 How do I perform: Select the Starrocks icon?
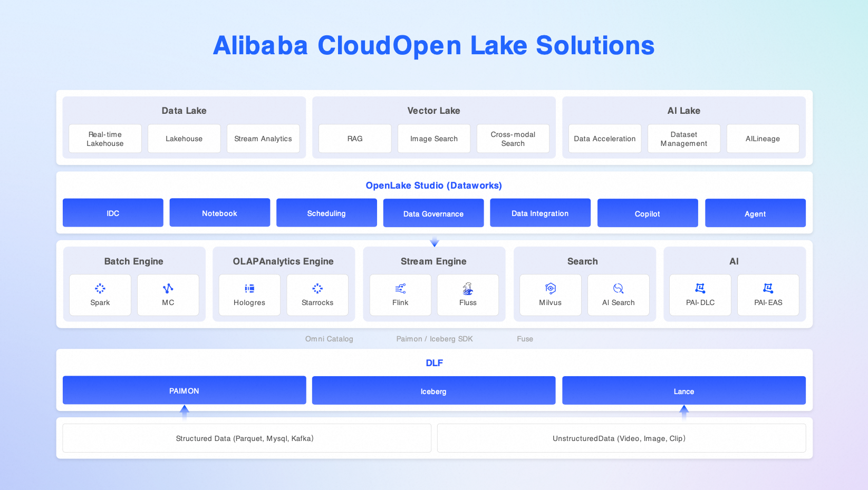[x=317, y=288]
